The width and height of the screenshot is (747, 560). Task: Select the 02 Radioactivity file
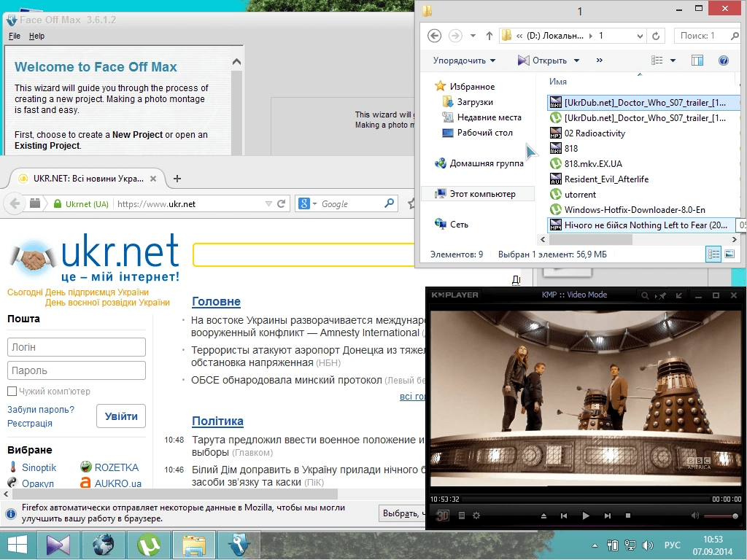pos(587,133)
